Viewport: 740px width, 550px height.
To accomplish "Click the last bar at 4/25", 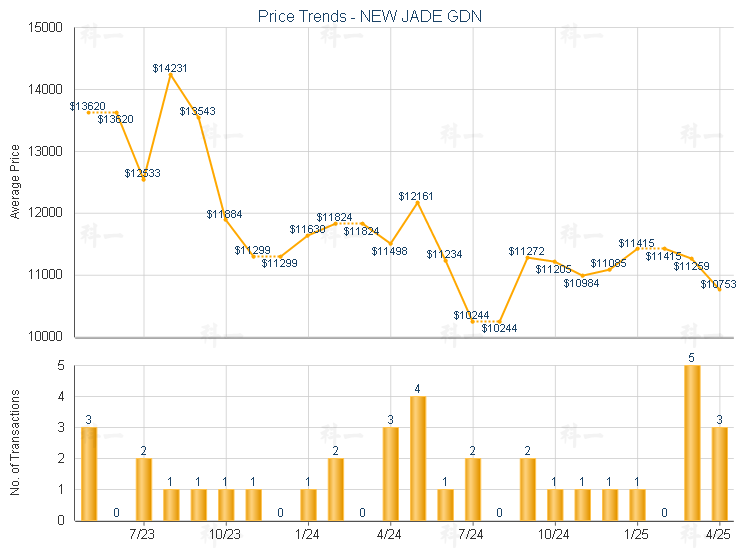I will pyautogui.click(x=719, y=474).
